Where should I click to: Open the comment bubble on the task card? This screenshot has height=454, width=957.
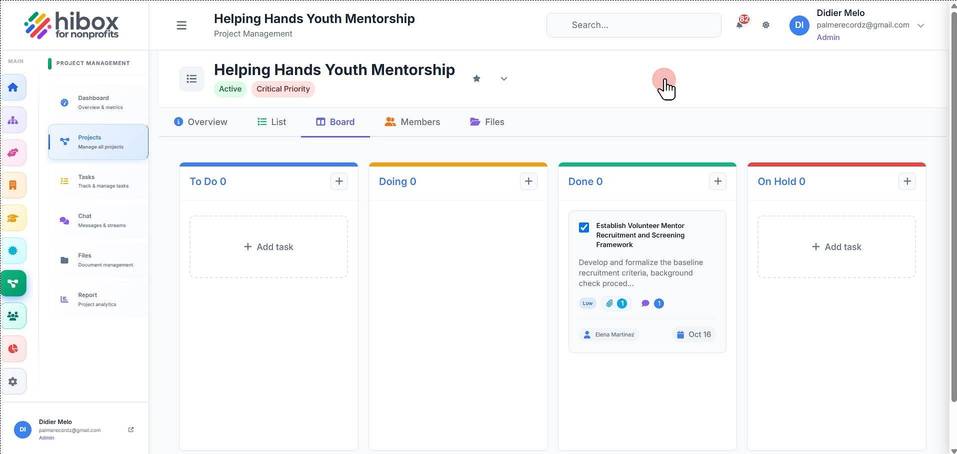pyautogui.click(x=645, y=303)
